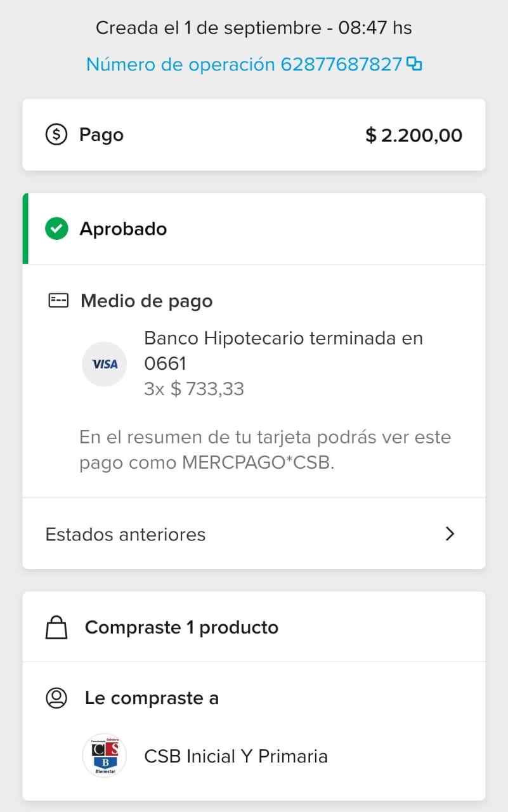Tap the Aprobado status label
The image size is (508, 812).
point(123,228)
